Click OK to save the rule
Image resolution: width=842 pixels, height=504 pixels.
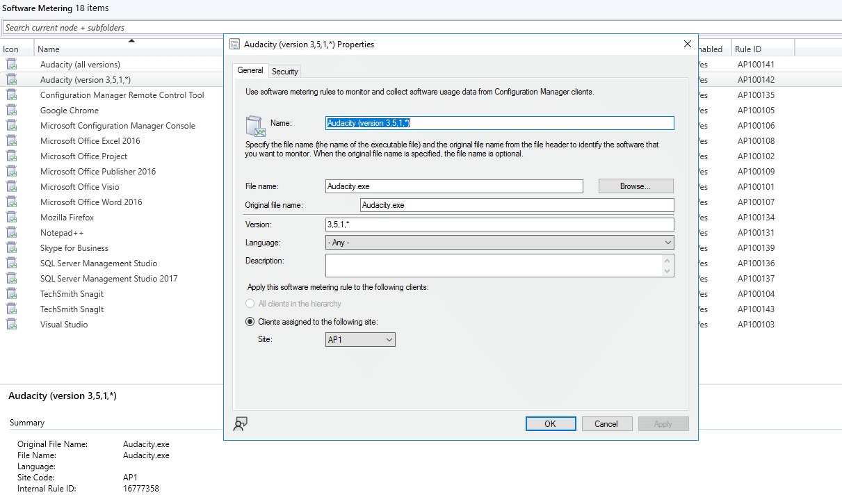pyautogui.click(x=550, y=424)
